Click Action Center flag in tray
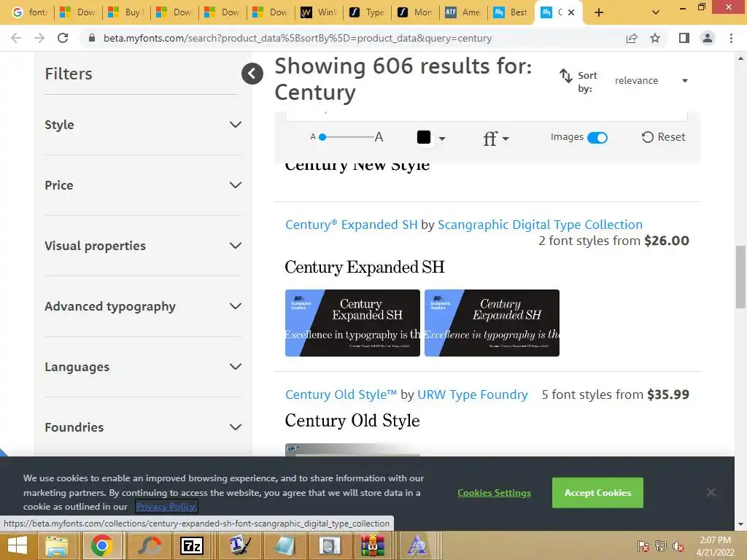The height and width of the screenshot is (560, 747). coord(643,546)
